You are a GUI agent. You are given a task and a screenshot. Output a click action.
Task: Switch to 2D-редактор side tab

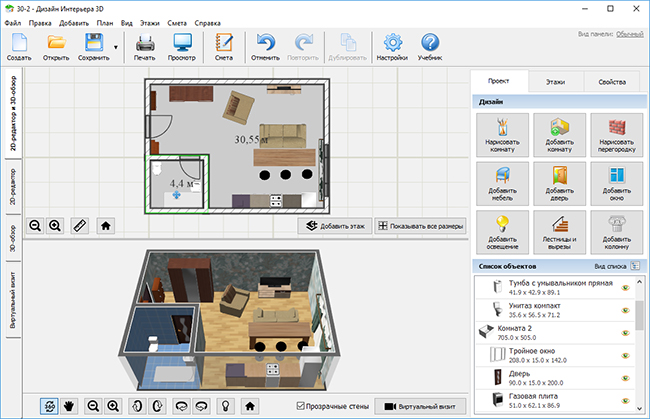(x=13, y=186)
